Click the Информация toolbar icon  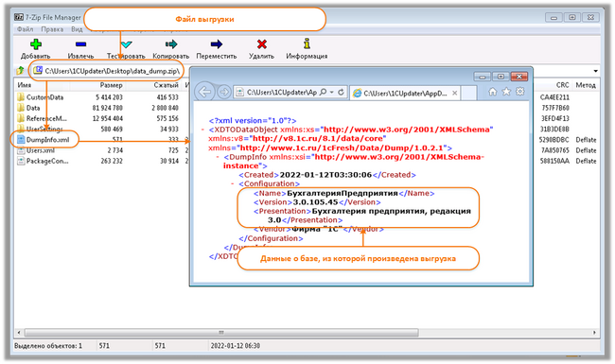[307, 43]
